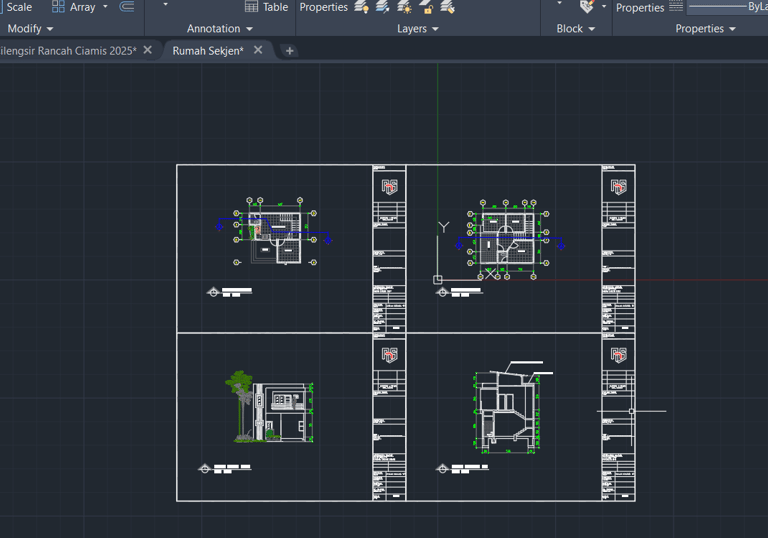This screenshot has width=768, height=538.
Task: Click the linetype list icon
Action: pos(676,6)
